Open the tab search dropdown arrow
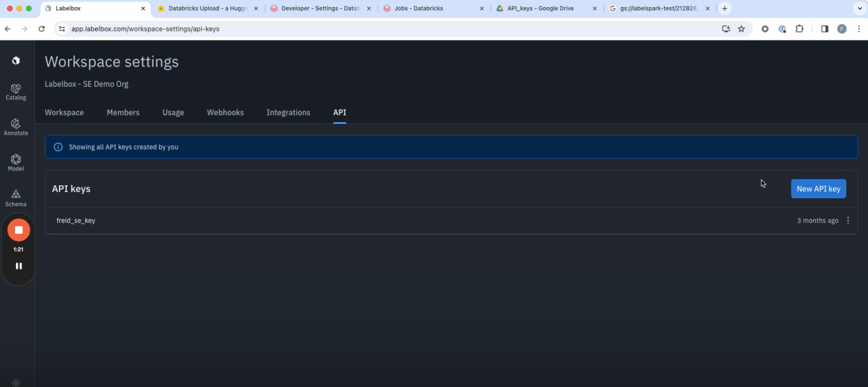This screenshot has height=387, width=868. (x=859, y=8)
